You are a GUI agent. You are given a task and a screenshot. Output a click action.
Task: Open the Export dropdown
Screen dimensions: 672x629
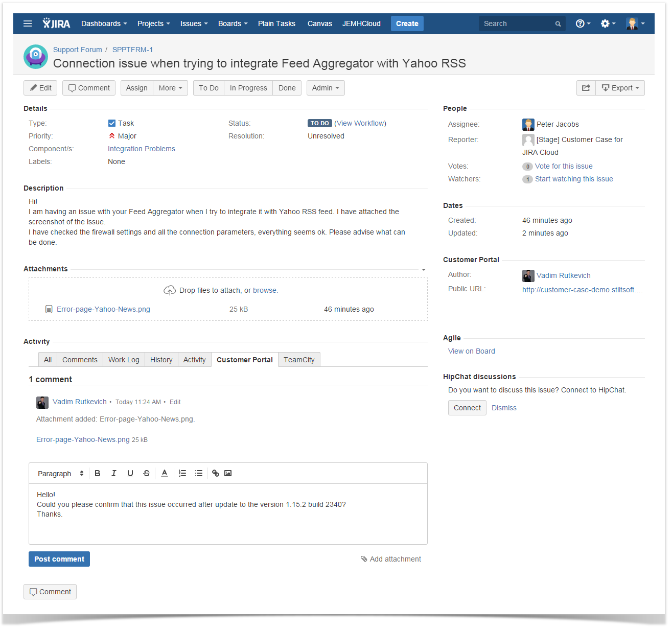[x=620, y=88]
